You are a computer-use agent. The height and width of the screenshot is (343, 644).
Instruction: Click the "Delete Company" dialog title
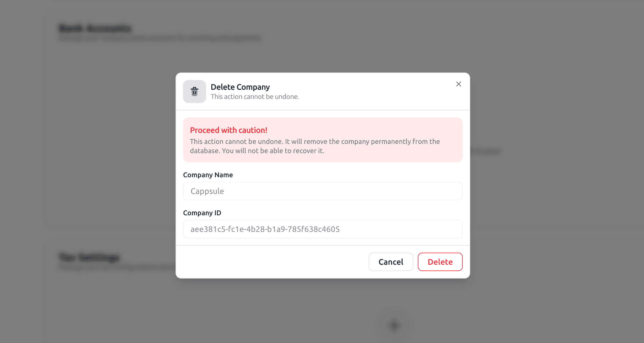240,87
